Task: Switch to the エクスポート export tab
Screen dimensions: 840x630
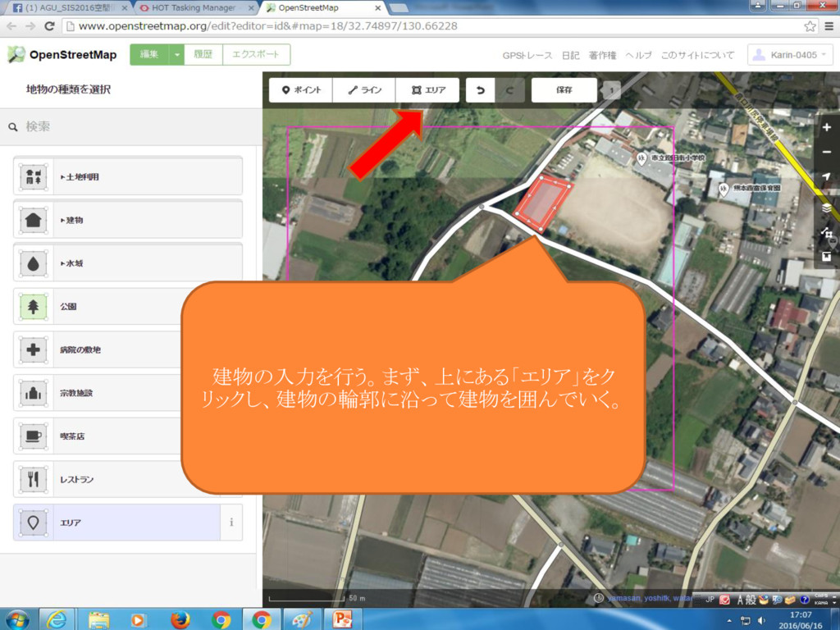Action: point(256,55)
